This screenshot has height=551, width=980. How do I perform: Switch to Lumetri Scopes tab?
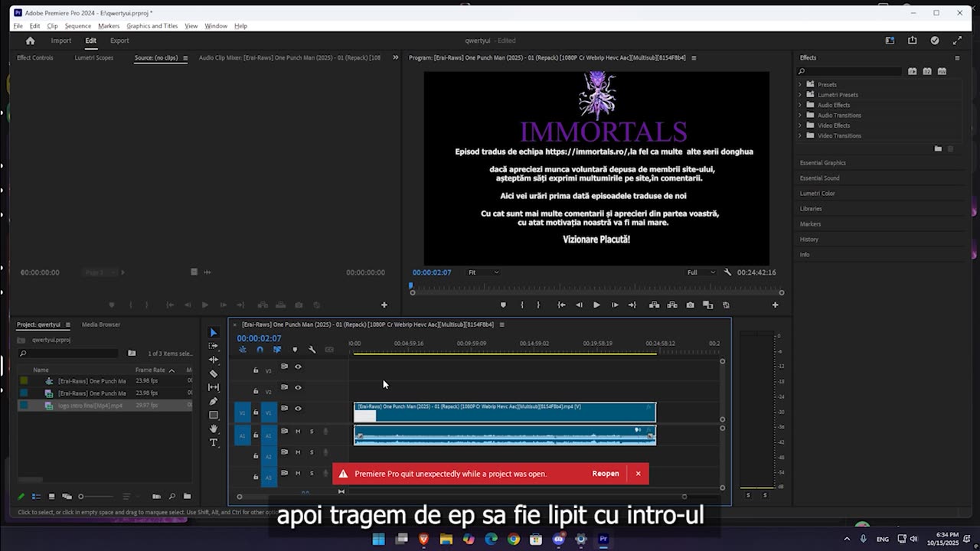pos(94,57)
